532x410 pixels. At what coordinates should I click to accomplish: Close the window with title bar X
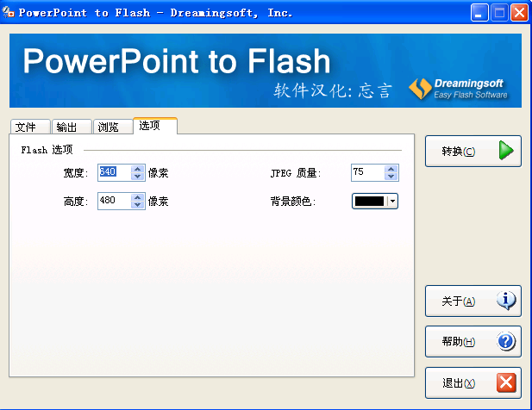pyautogui.click(x=519, y=13)
